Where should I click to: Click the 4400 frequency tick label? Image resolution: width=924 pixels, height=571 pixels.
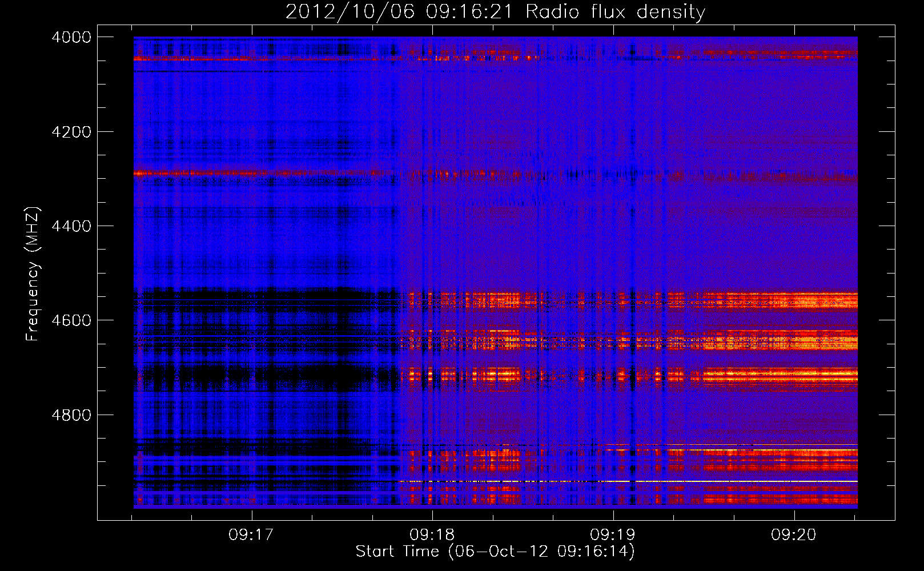[71, 226]
